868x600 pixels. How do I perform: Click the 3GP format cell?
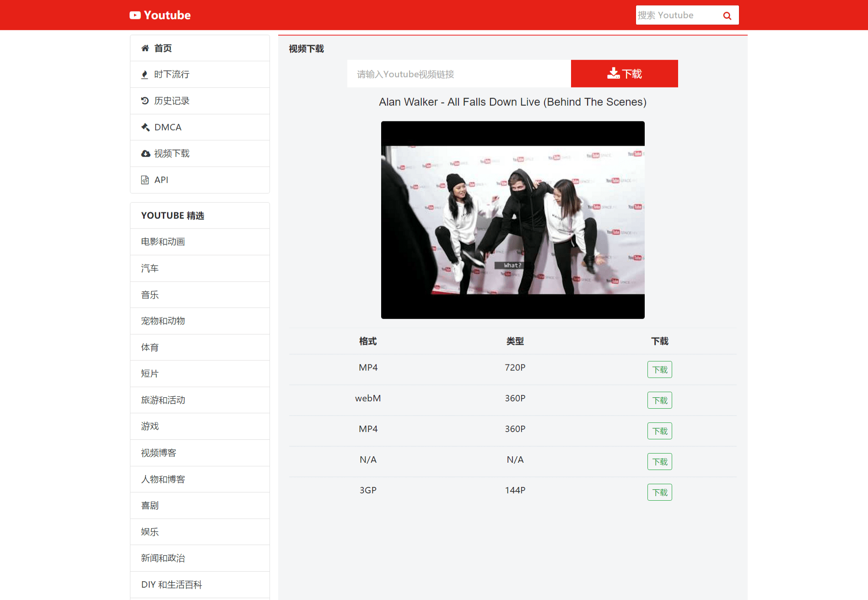[x=368, y=490]
